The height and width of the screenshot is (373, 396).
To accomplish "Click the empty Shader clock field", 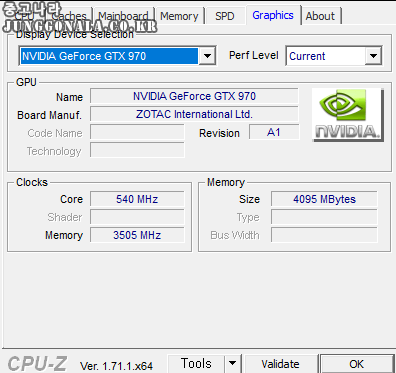I will [x=137, y=217].
